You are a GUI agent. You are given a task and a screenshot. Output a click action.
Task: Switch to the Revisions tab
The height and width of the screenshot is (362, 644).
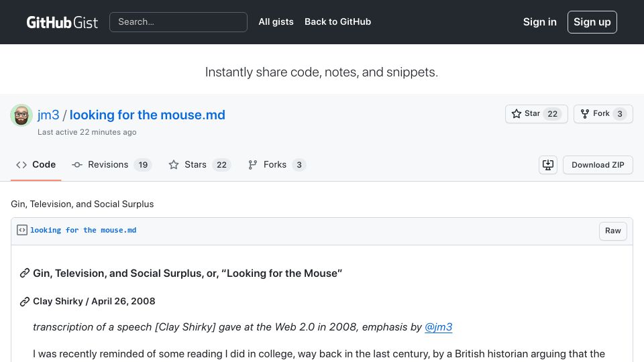112,165
